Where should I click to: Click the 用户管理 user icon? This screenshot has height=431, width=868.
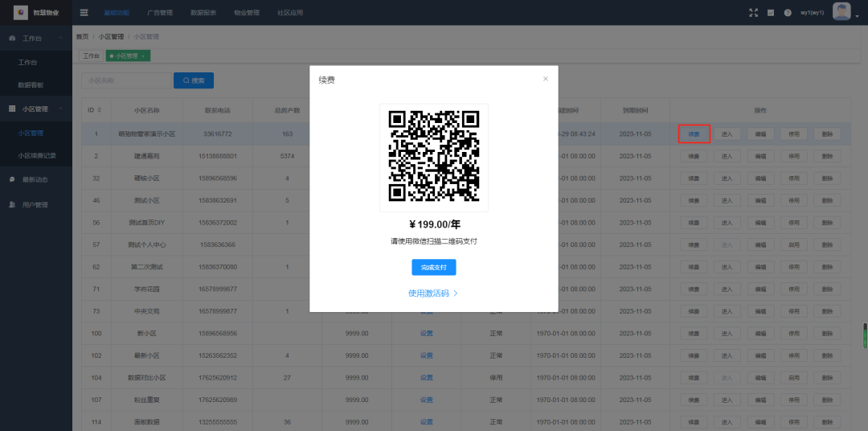(12, 204)
